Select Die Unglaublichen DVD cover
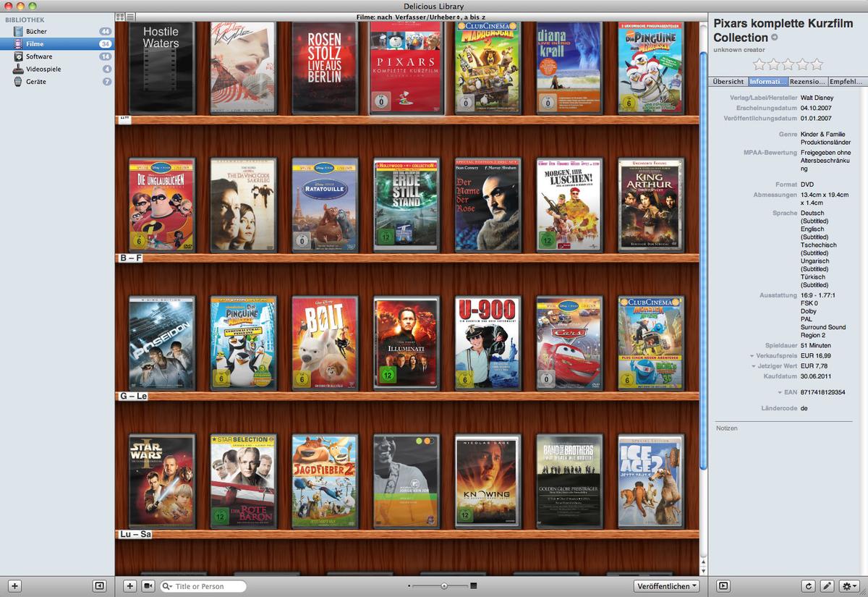Image resolution: width=868 pixels, height=597 pixels. coord(161,206)
